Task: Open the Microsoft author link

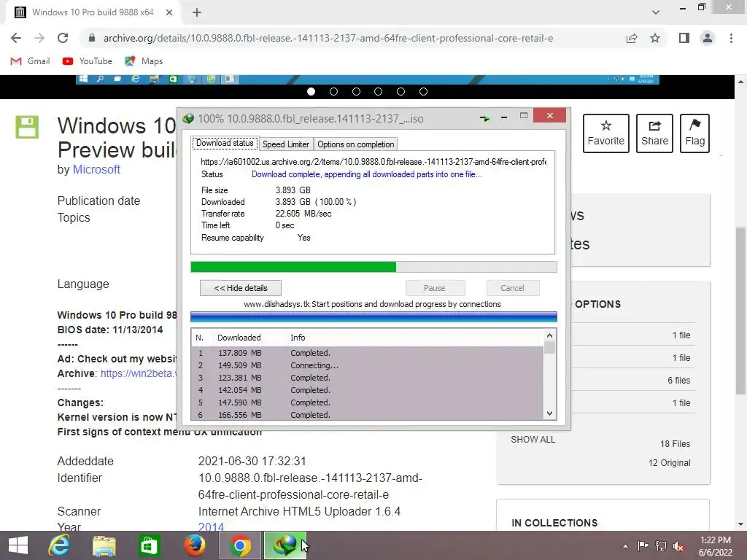Action: point(96,169)
